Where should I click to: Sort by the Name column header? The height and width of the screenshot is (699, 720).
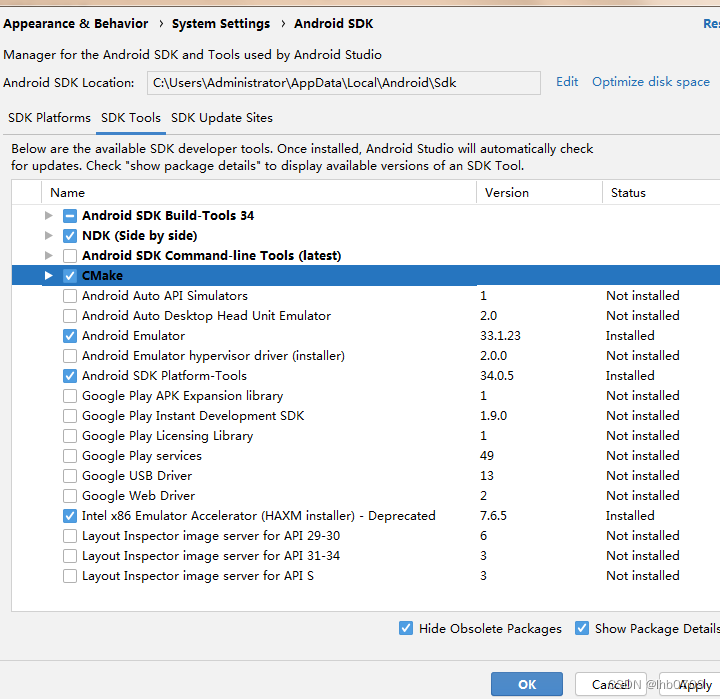pos(259,192)
